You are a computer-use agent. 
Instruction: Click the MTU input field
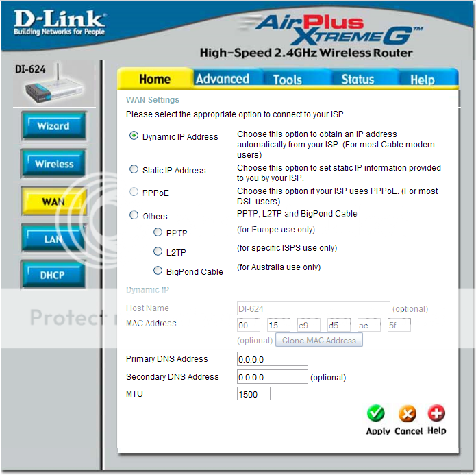point(253,394)
